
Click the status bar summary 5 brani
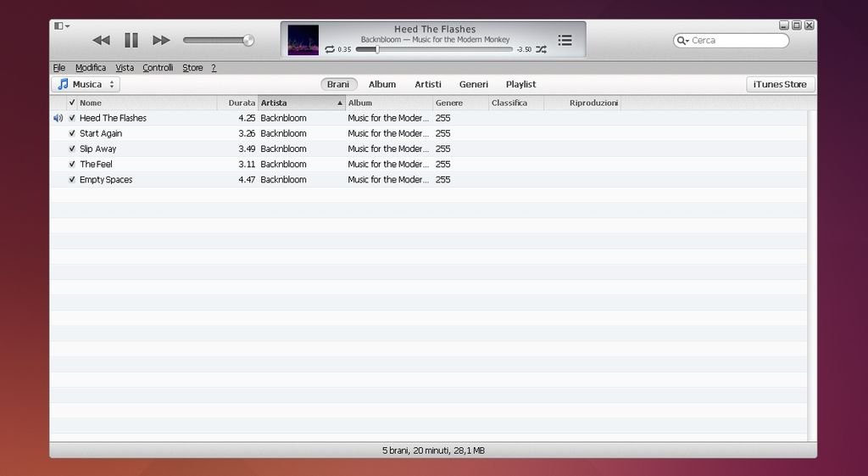point(433,451)
